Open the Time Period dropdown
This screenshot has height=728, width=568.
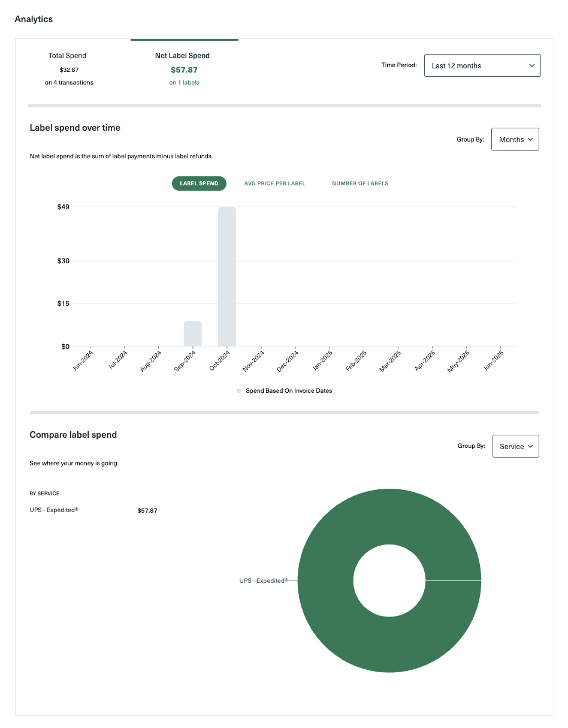[482, 66]
